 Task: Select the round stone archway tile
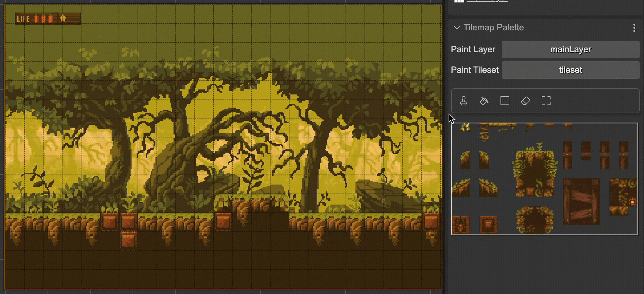[535, 220]
